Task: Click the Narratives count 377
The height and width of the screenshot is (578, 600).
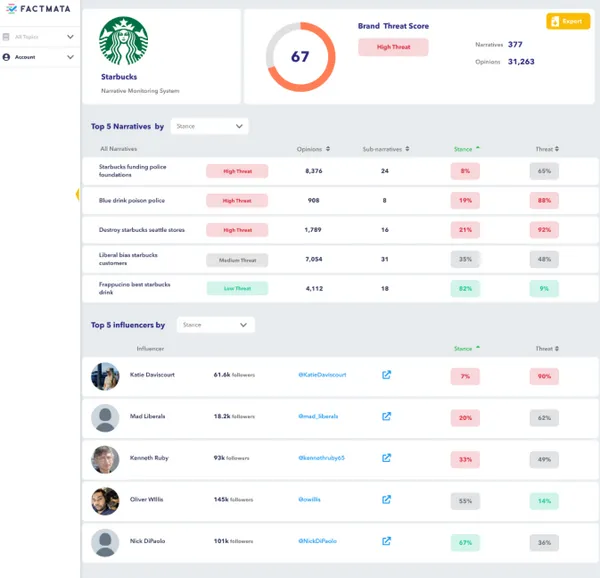Action: click(x=515, y=44)
